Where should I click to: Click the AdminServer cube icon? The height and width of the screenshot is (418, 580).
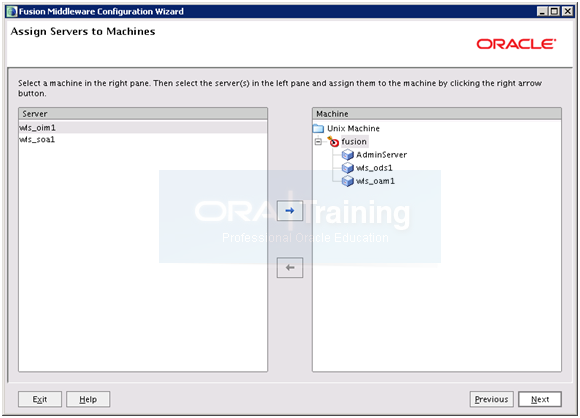tap(348, 155)
